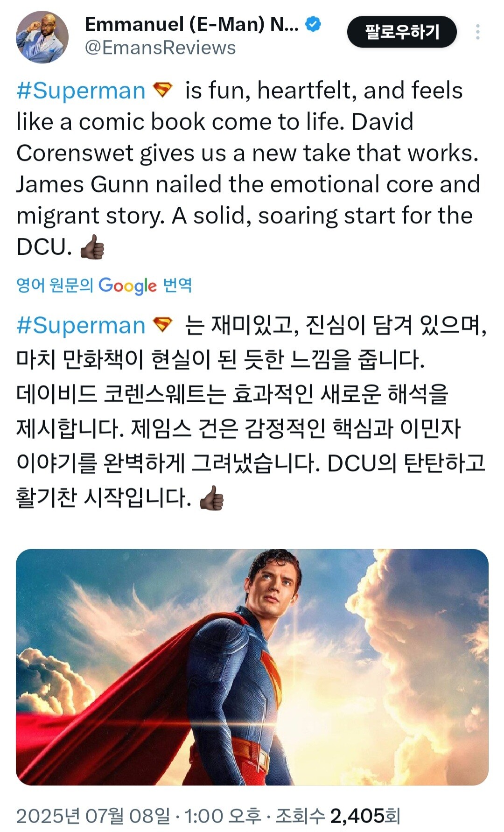Toggle translation via 번역 text
The width and height of the screenshot is (504, 832).
[177, 285]
